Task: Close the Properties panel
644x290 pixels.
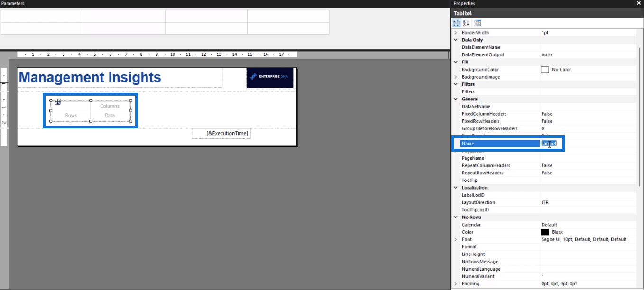Action: pyautogui.click(x=638, y=3)
